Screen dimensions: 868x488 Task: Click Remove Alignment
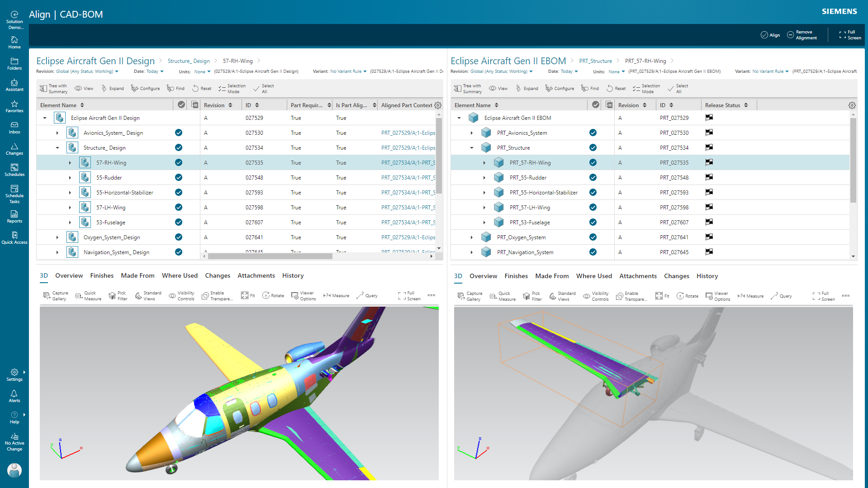(802, 35)
